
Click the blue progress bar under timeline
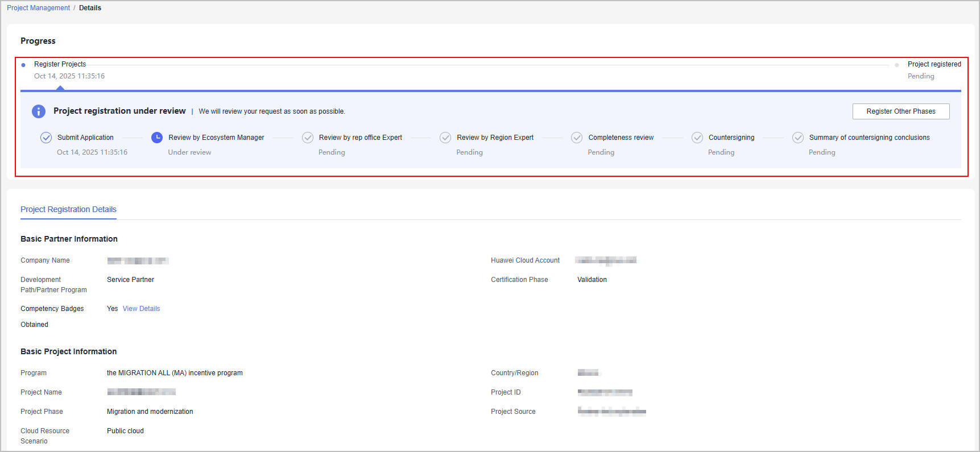(490, 90)
